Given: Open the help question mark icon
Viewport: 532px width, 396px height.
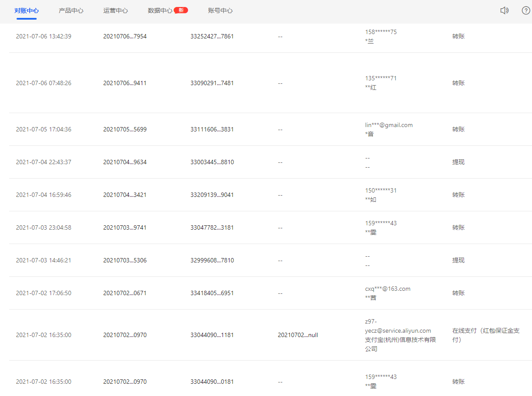Looking at the screenshot, I should (x=526, y=10).
